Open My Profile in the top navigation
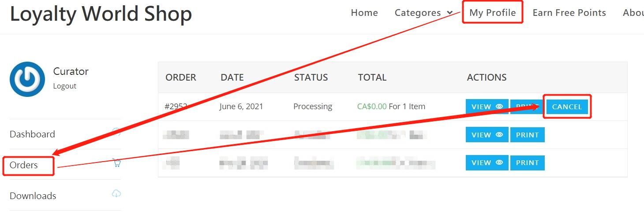644x218 pixels. point(492,13)
